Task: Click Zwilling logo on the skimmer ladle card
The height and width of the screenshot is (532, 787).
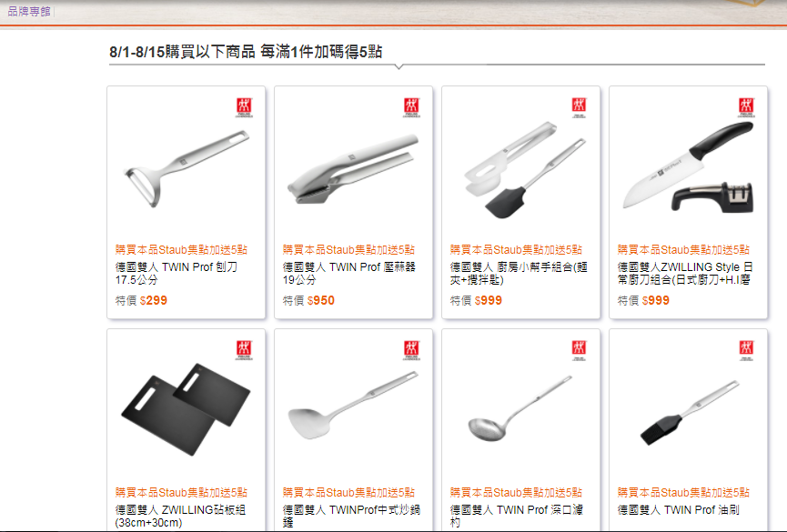Action: coord(580,350)
